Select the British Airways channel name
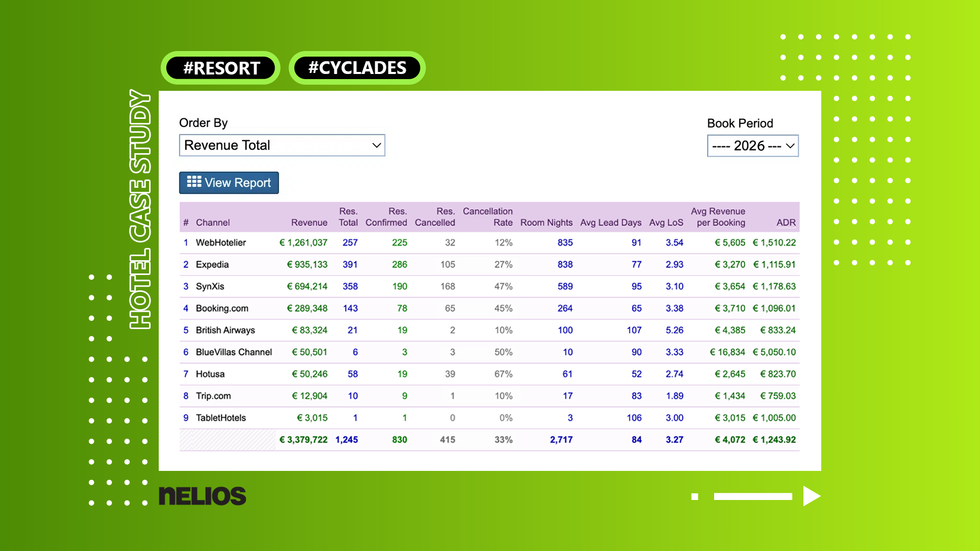980x551 pixels. [226, 330]
